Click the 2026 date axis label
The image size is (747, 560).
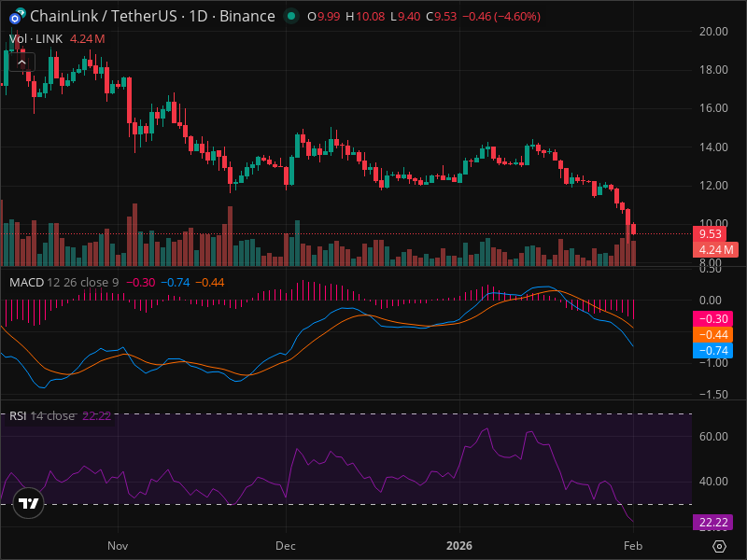(x=459, y=546)
